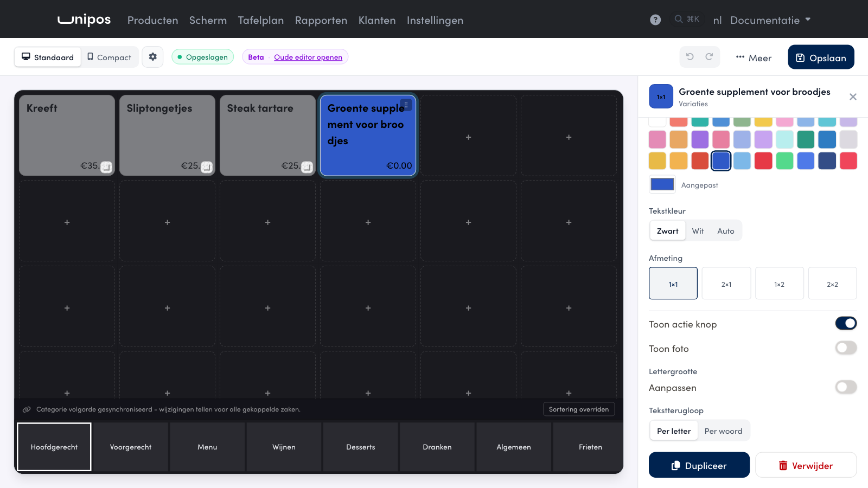
Task: Select the 2×2 tile size
Action: click(x=832, y=284)
